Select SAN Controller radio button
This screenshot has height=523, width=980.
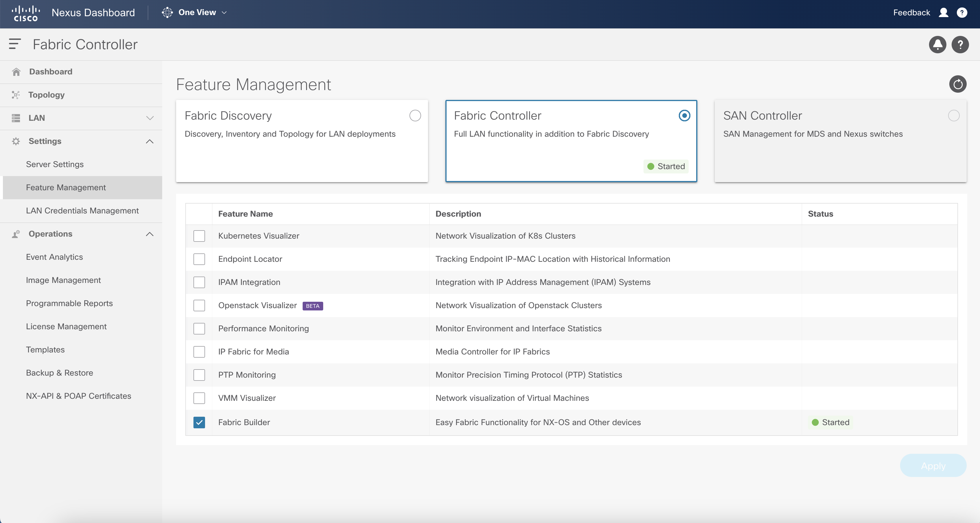click(953, 116)
